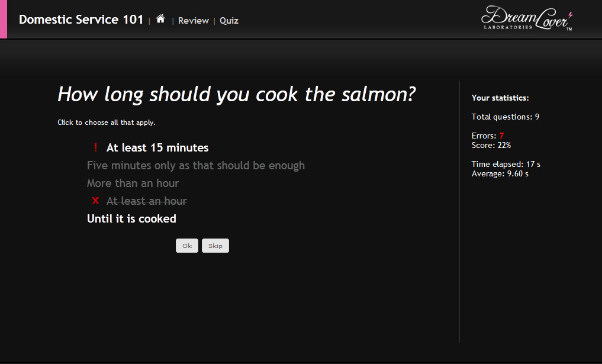The image size is (602, 364).
Task: Click the red Errors count value
Action: pos(501,136)
